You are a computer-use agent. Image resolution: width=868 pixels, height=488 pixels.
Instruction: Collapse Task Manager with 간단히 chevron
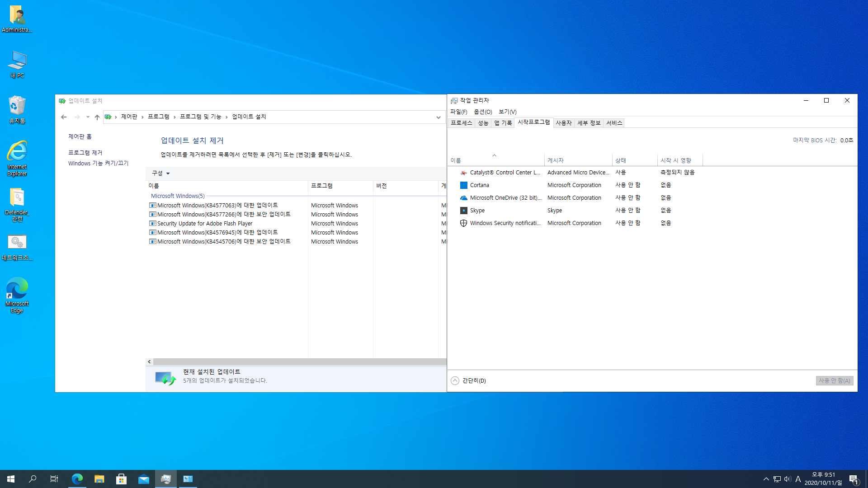(455, 381)
